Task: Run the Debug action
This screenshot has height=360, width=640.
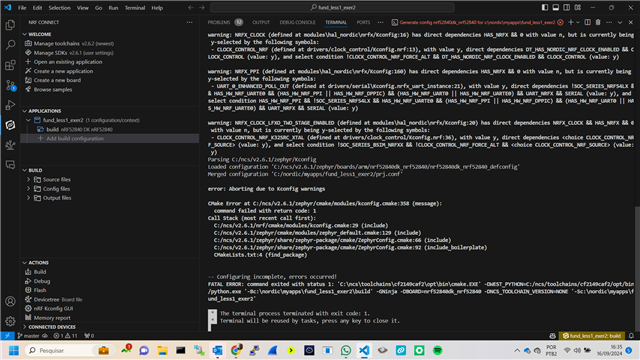Action: (42, 281)
